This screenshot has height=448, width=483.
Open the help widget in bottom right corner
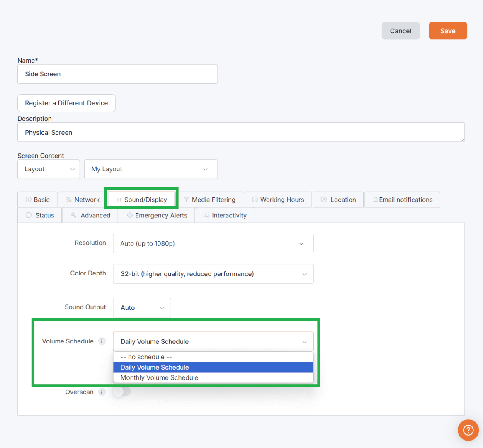pos(468,430)
